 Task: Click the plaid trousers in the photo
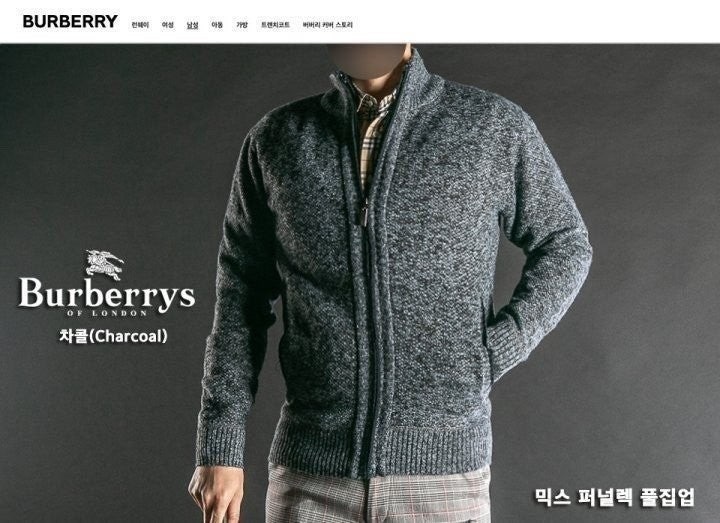[x=377, y=495]
